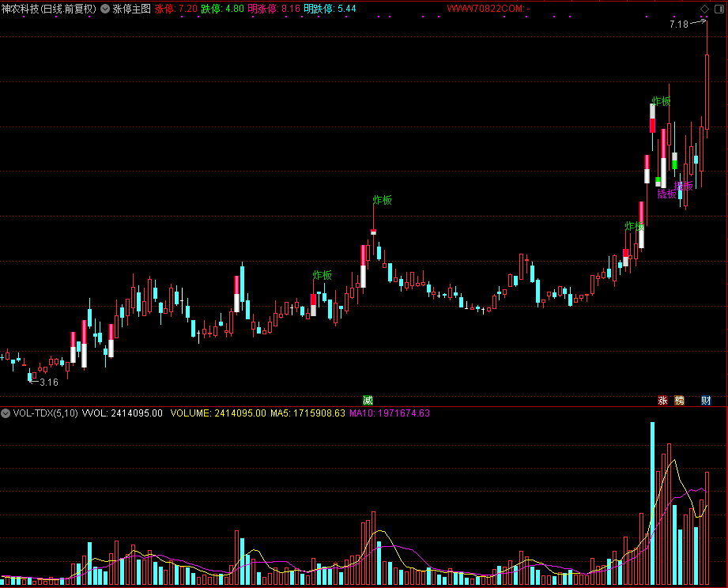Toggle the side panel icon at top right
728x588 pixels.
719,9
